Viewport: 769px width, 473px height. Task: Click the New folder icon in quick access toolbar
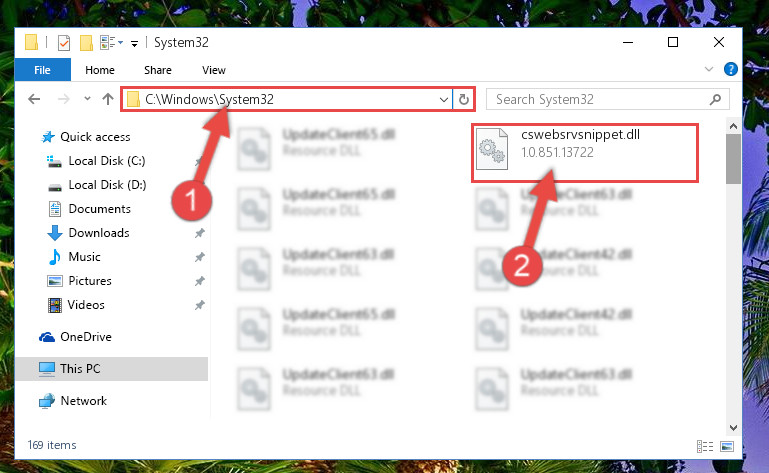pos(86,43)
